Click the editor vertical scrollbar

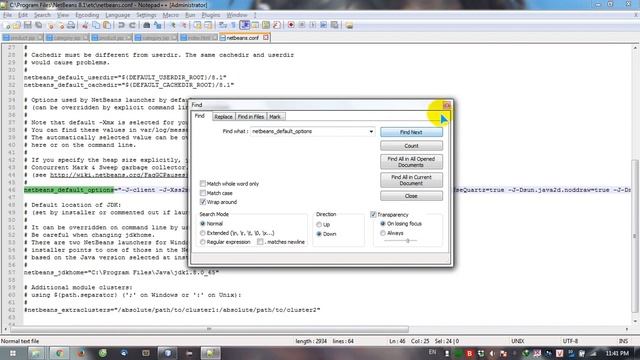tap(636, 237)
